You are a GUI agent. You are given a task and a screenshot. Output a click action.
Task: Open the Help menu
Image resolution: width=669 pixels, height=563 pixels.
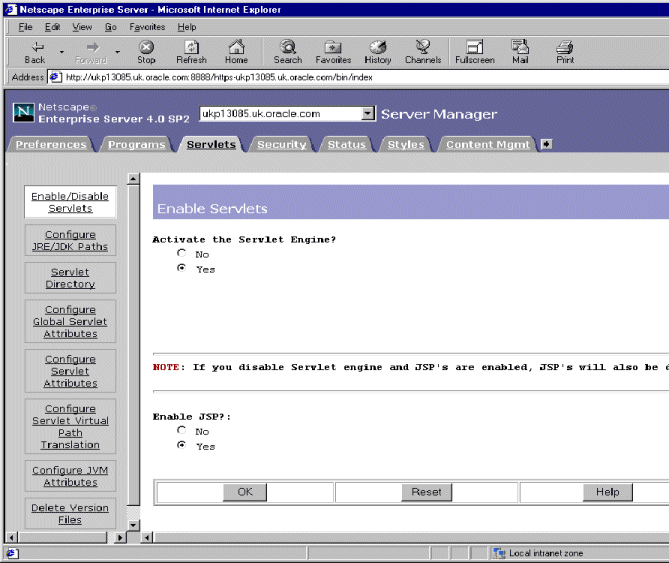187,27
